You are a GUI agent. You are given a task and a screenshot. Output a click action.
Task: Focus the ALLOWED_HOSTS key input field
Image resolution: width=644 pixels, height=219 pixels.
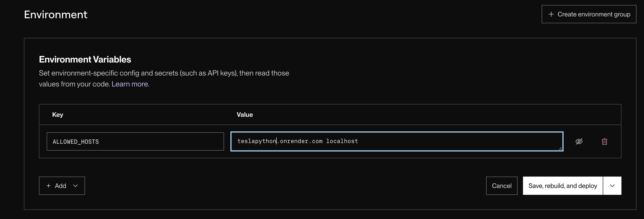point(135,141)
